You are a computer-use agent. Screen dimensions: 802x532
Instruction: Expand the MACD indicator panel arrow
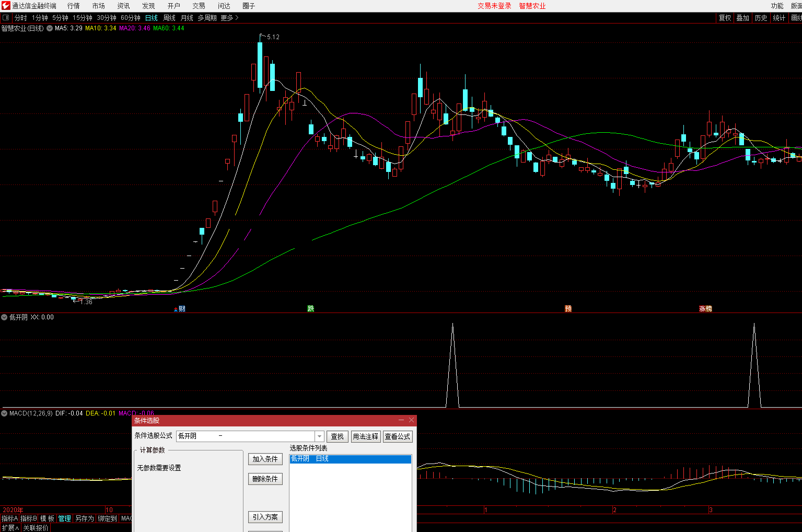tap(4, 413)
